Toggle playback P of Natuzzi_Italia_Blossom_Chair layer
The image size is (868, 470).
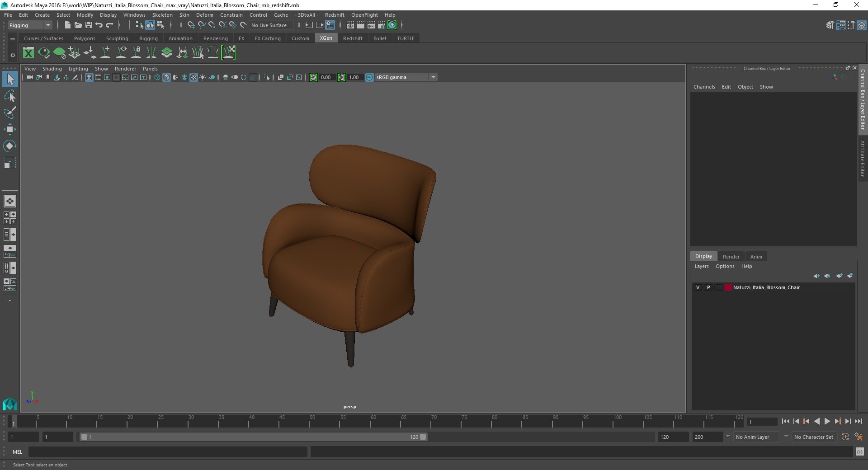[708, 287]
